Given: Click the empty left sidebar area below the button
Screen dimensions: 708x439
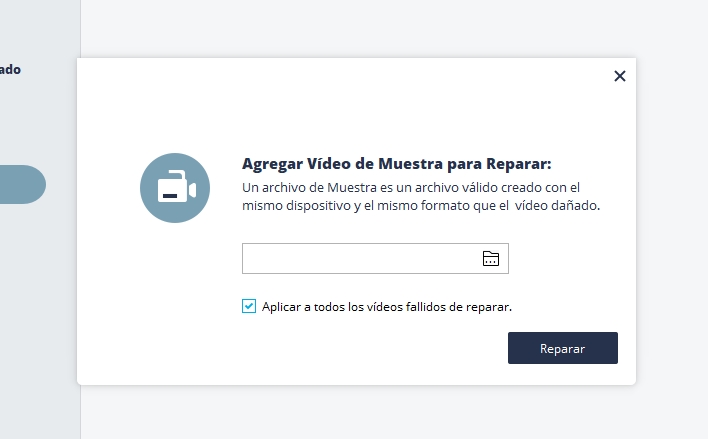Looking at the screenshot, I should 38,320.
